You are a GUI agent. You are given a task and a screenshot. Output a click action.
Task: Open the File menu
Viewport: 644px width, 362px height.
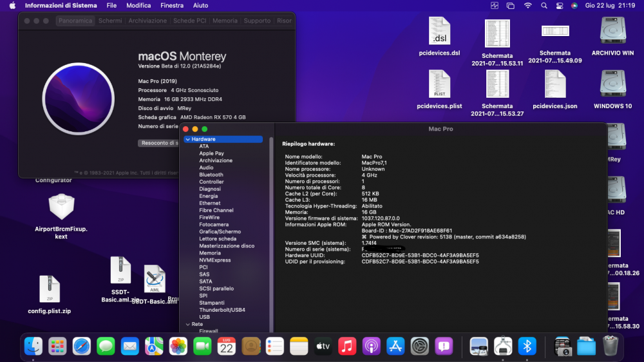(x=111, y=6)
